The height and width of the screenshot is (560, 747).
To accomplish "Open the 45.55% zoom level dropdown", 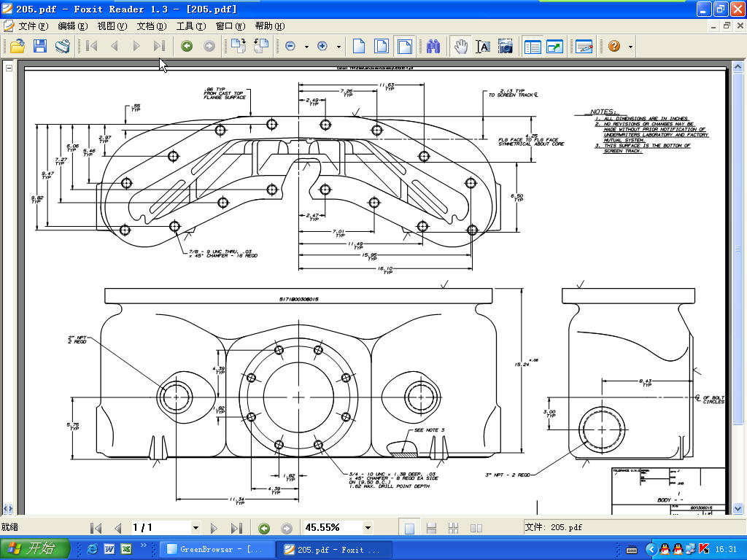I will [368, 528].
